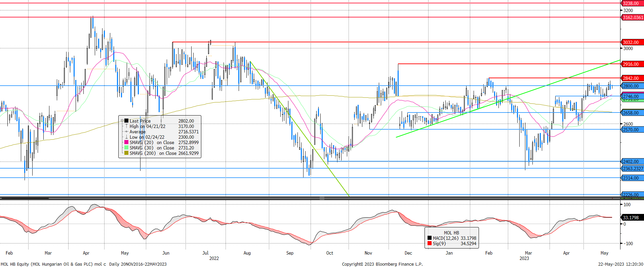The width and height of the screenshot is (644, 267).
Task: Click the red Sig(9) legend swatch
Action: click(430, 243)
